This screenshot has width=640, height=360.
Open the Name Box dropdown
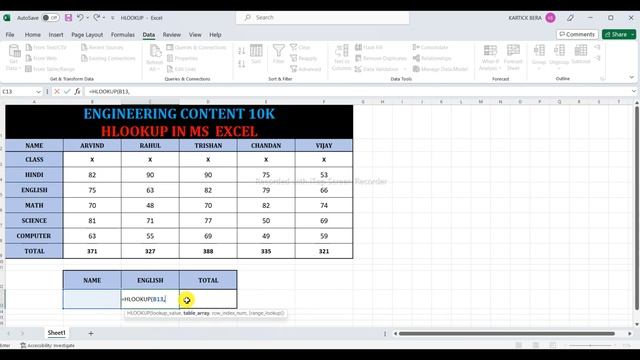click(x=38, y=92)
